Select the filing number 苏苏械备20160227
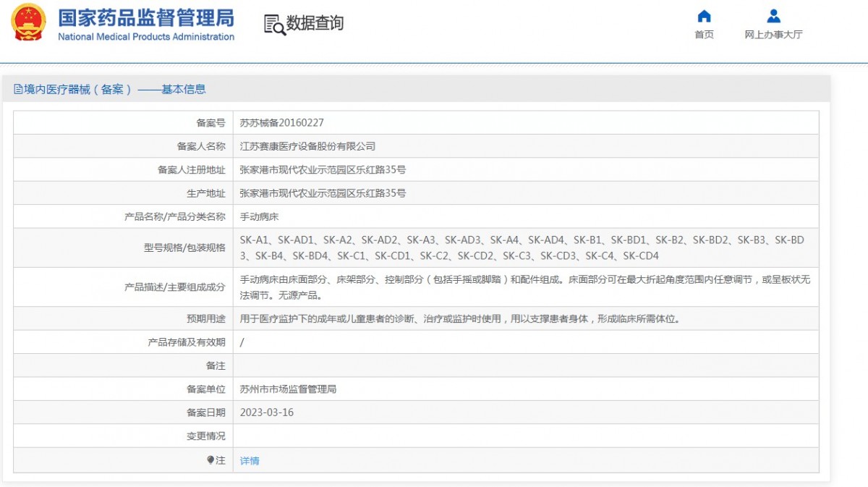Image resolution: width=868 pixels, height=487 pixels. (282, 123)
